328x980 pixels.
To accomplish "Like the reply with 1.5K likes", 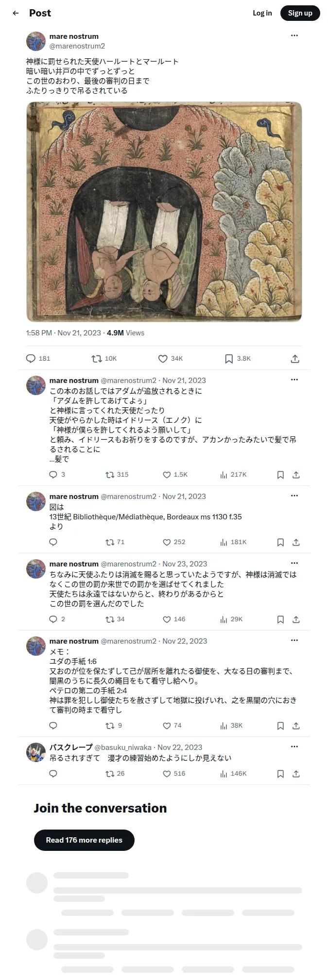I will (x=167, y=475).
